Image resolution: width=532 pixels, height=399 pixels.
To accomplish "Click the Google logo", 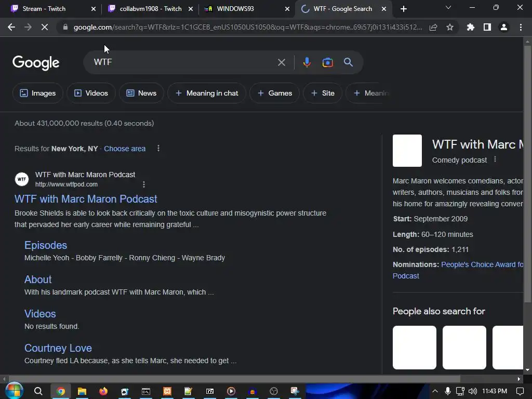I will point(36,63).
